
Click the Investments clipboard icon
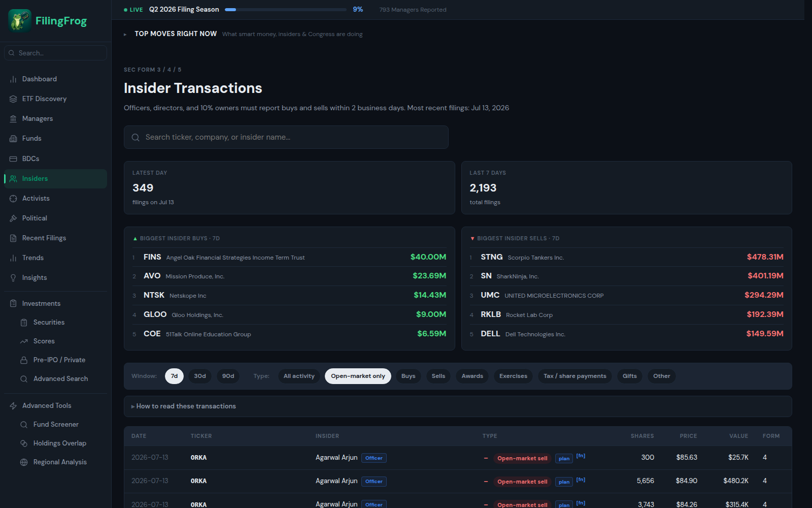point(13,304)
